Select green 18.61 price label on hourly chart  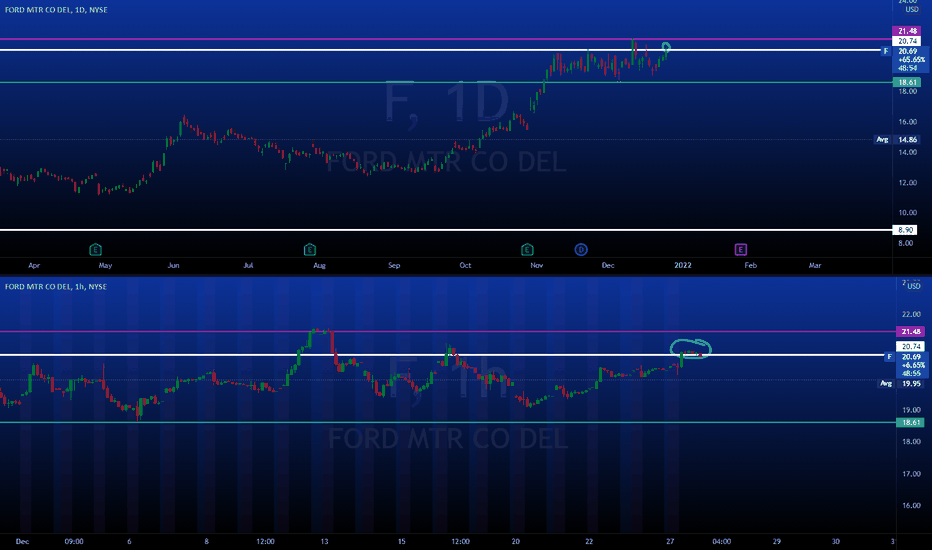point(911,423)
